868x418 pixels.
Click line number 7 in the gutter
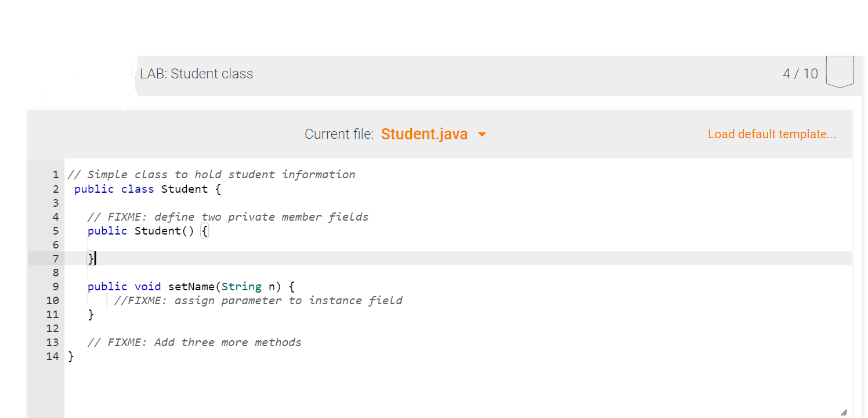(56, 258)
